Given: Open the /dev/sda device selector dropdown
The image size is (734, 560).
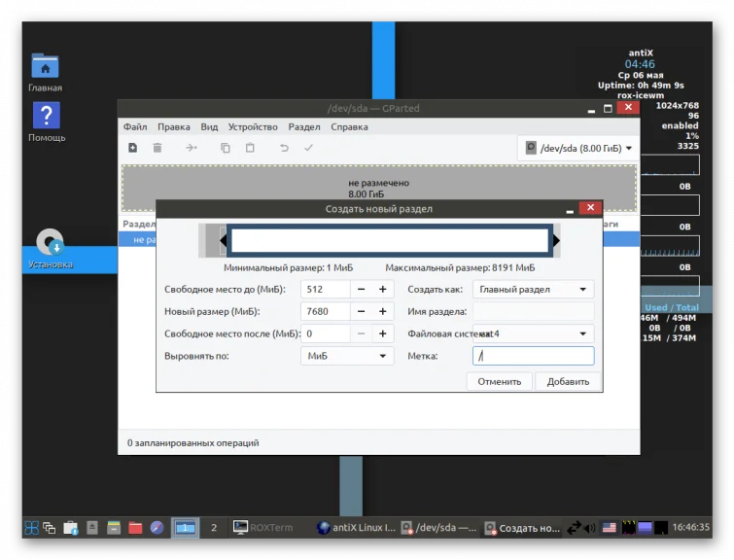Looking at the screenshot, I should [578, 149].
